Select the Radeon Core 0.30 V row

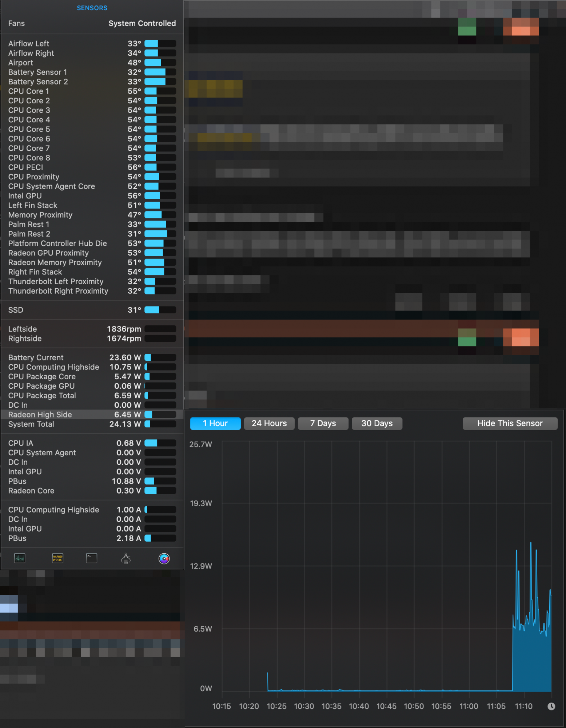(92, 490)
